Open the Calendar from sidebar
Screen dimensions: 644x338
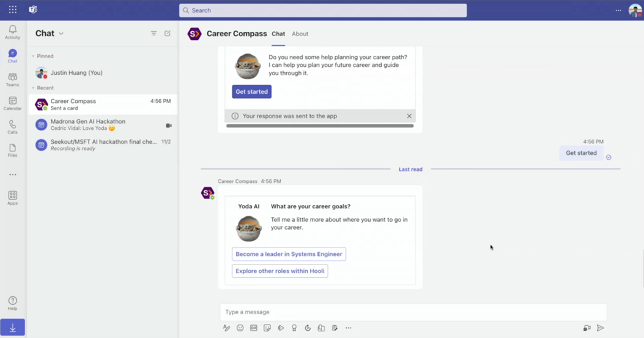[x=12, y=103]
